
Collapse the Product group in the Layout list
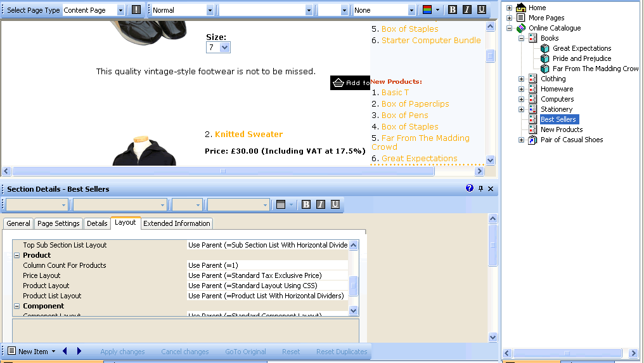coord(16,255)
